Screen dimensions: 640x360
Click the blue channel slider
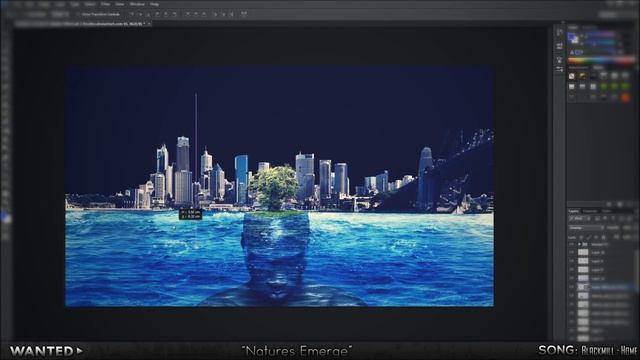point(600,51)
